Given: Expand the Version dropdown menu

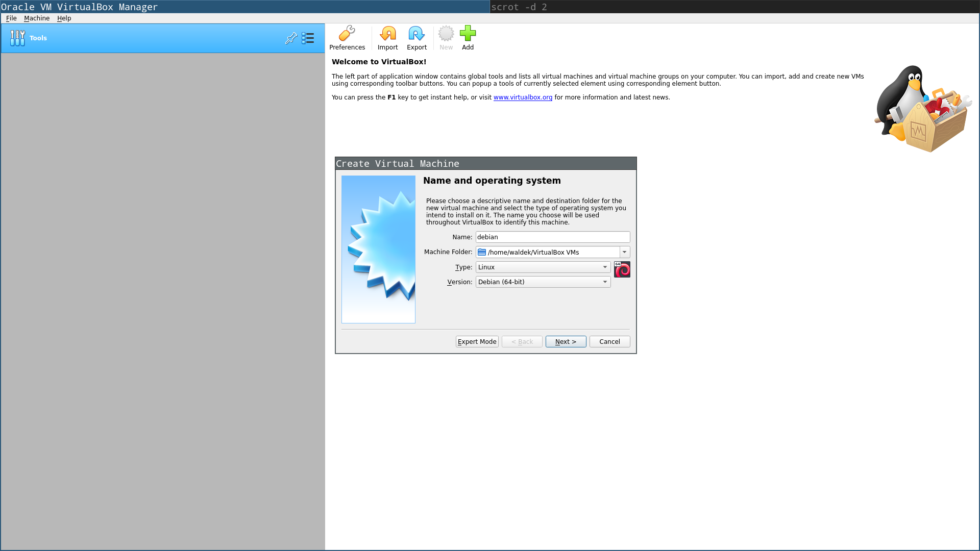Looking at the screenshot, I should tap(604, 281).
